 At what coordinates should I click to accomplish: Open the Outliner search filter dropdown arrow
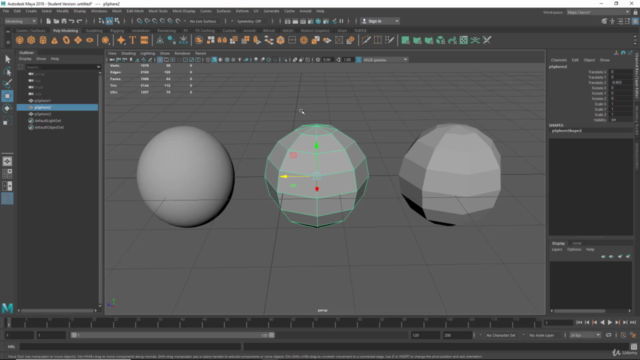[x=98, y=67]
